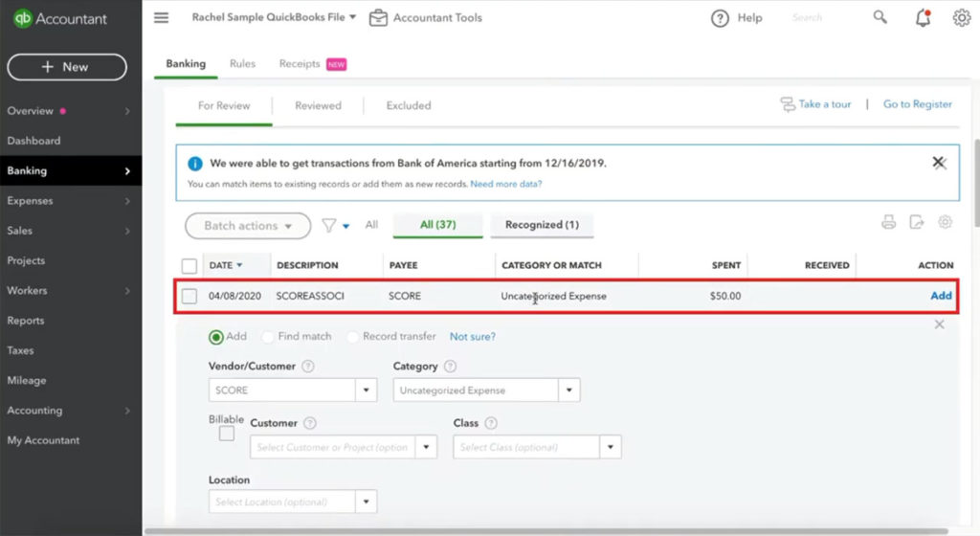Image resolution: width=980 pixels, height=536 pixels.
Task: Open the settings gear in top bar
Action: [x=961, y=17]
